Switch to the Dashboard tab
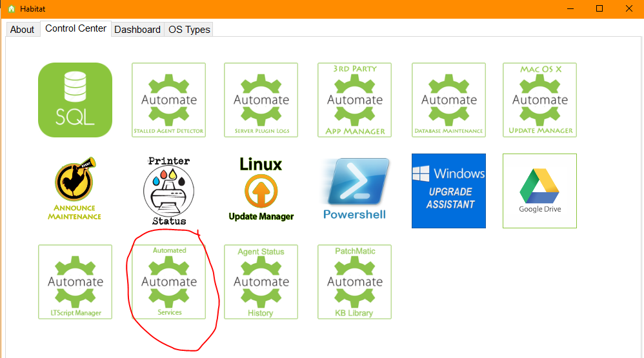This screenshot has height=358, width=644. (137, 30)
